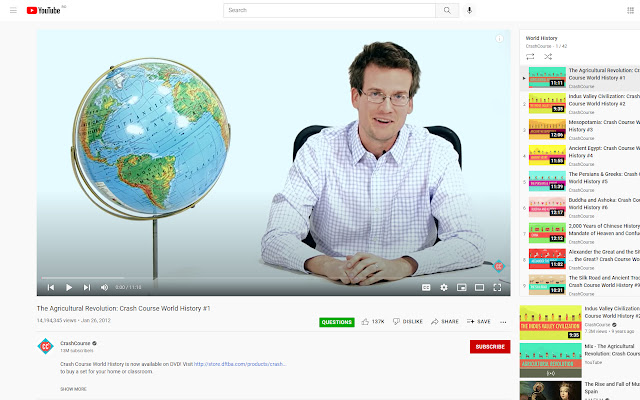Open the CrashCourse channel avatar
Viewport: 640px width, 400px height.
pos(45,347)
